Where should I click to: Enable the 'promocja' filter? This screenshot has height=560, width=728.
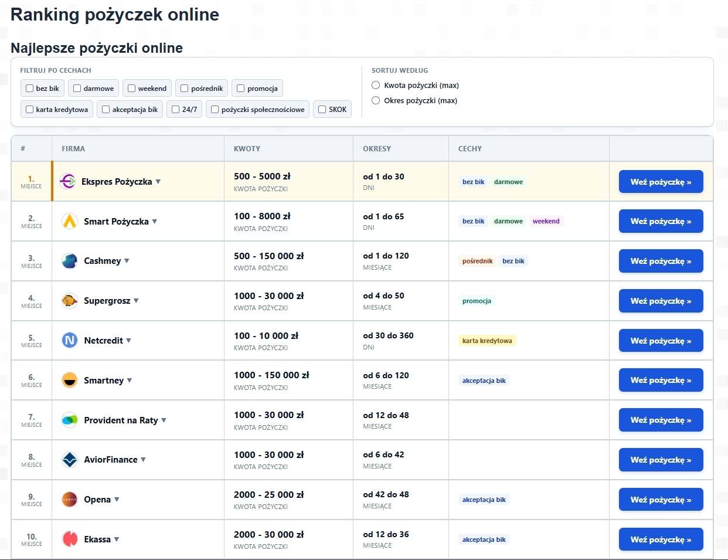240,89
